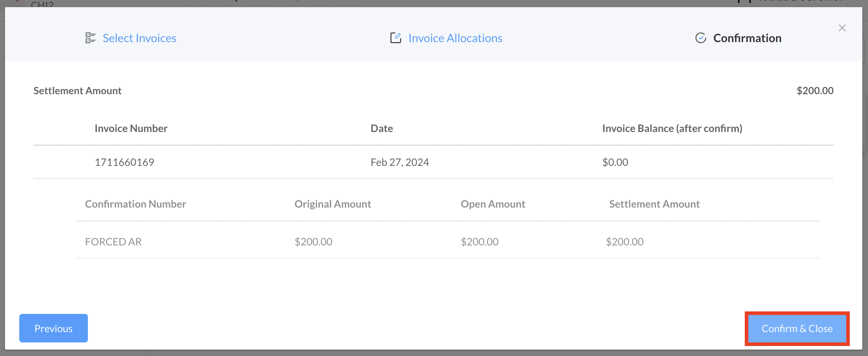
Task: Click the Invoice Allocations edit icon
Action: click(x=395, y=38)
